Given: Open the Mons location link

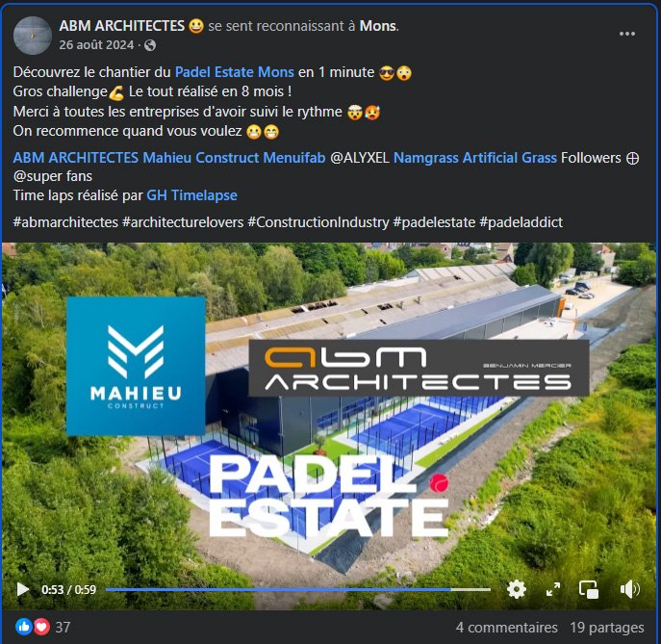Looking at the screenshot, I should tap(378, 26).
